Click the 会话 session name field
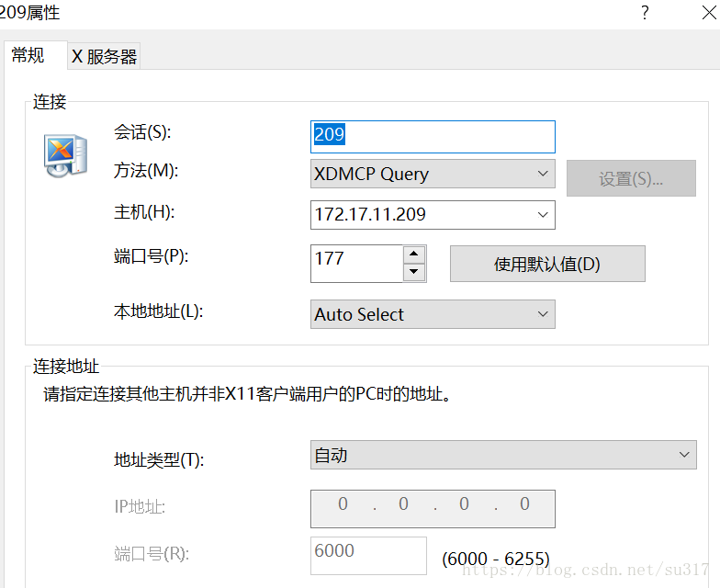This screenshot has width=720, height=588. tap(433, 137)
